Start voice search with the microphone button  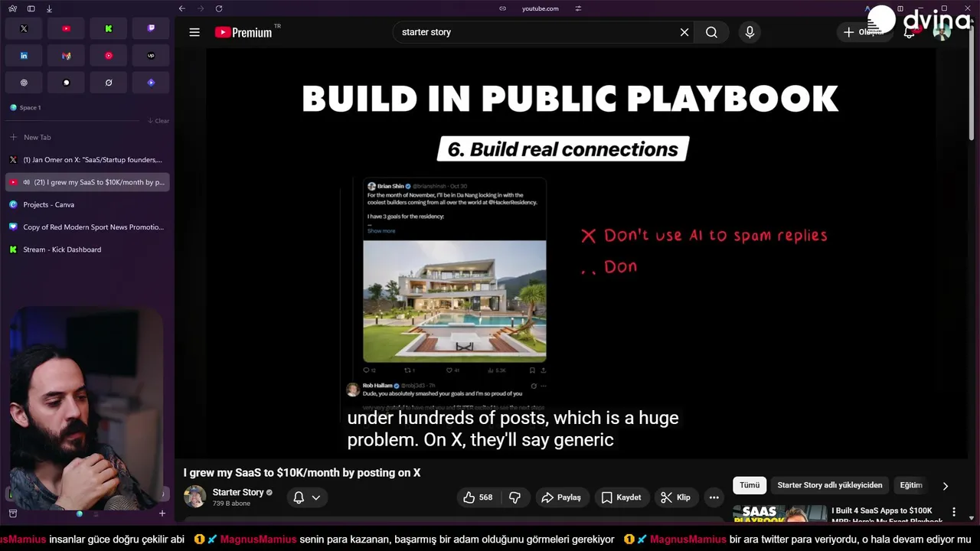pyautogui.click(x=750, y=32)
